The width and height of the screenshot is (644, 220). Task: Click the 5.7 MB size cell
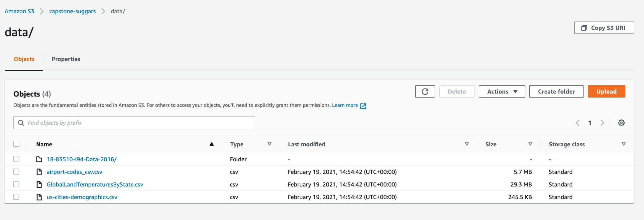[523, 172]
